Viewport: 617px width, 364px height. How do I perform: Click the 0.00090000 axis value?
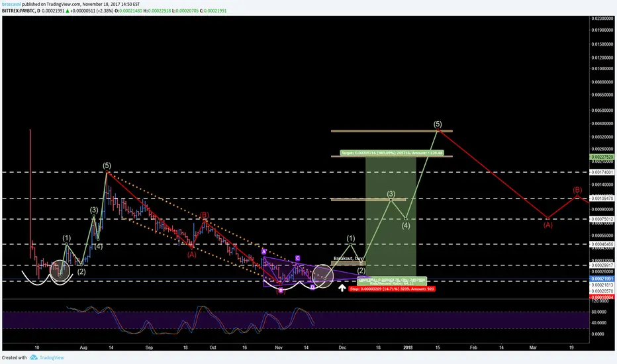tap(602, 209)
